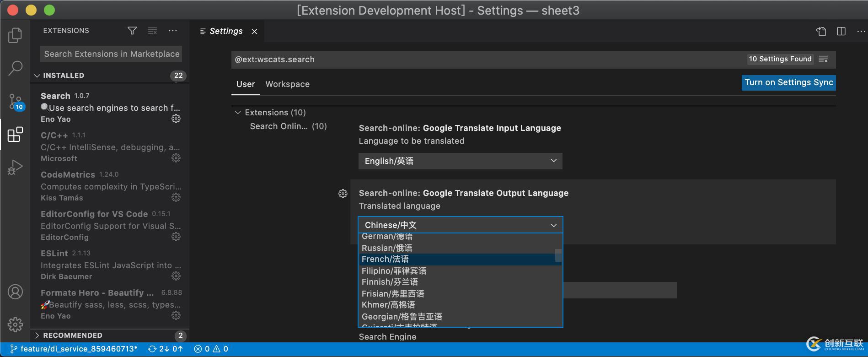This screenshot has height=357, width=868.
Task: Open the CodeMetrics extension entry
Action: (110, 186)
